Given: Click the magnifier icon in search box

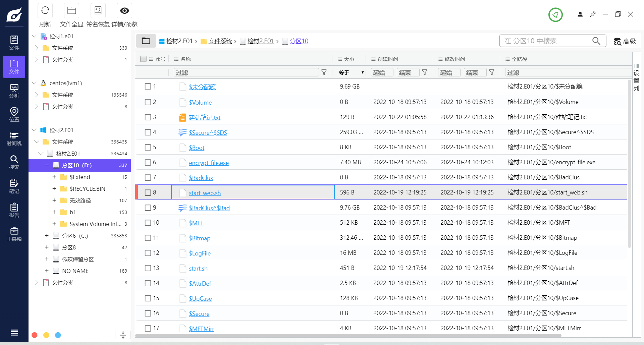Looking at the screenshot, I should [x=596, y=41].
